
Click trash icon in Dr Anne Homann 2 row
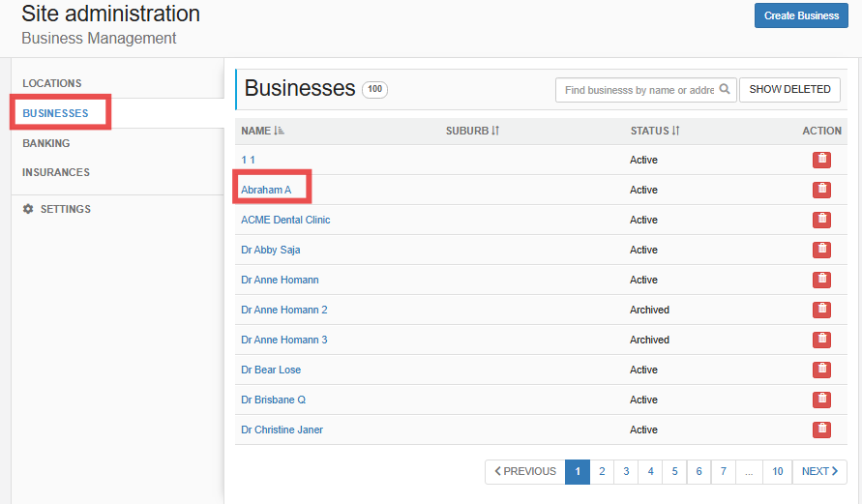pos(821,310)
